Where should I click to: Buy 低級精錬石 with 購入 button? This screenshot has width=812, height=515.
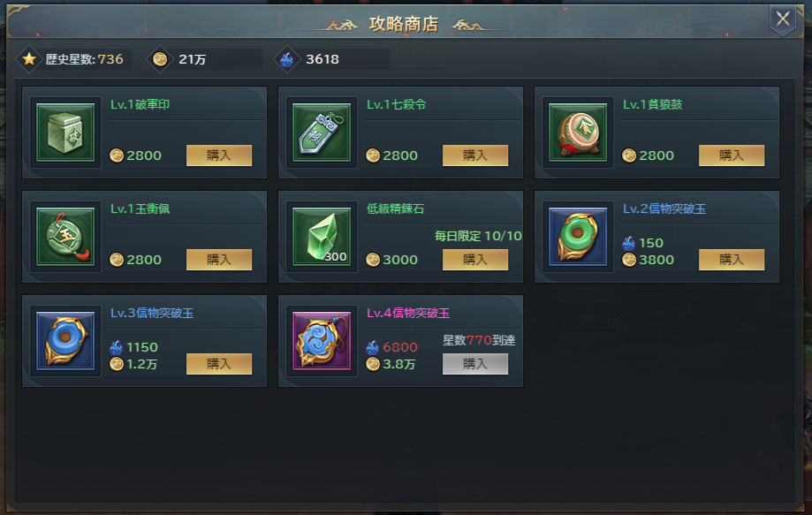475,260
